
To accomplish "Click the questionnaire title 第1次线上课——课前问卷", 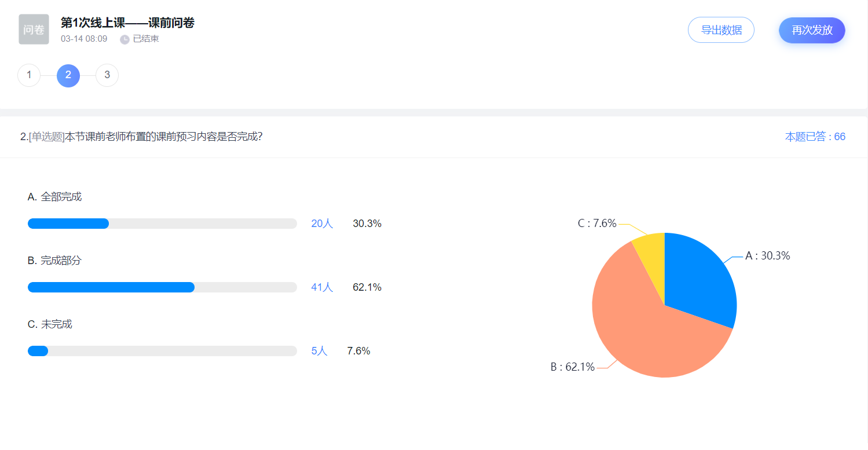I will point(127,23).
